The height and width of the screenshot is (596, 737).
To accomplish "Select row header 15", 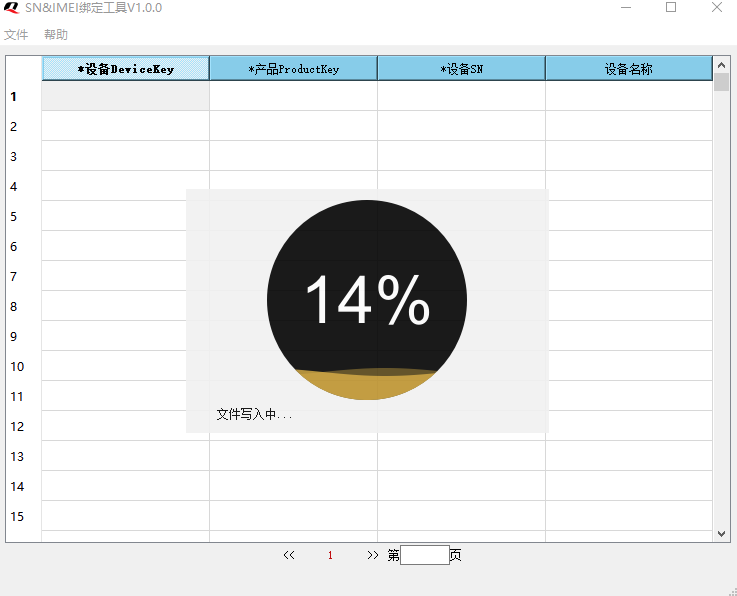I will (24, 516).
